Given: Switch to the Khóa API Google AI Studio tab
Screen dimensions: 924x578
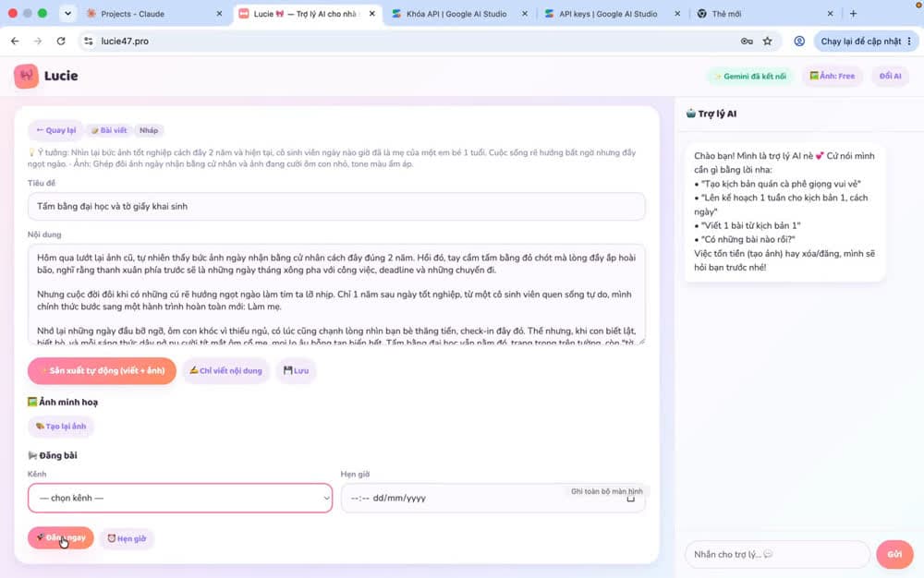Looking at the screenshot, I should [x=459, y=14].
